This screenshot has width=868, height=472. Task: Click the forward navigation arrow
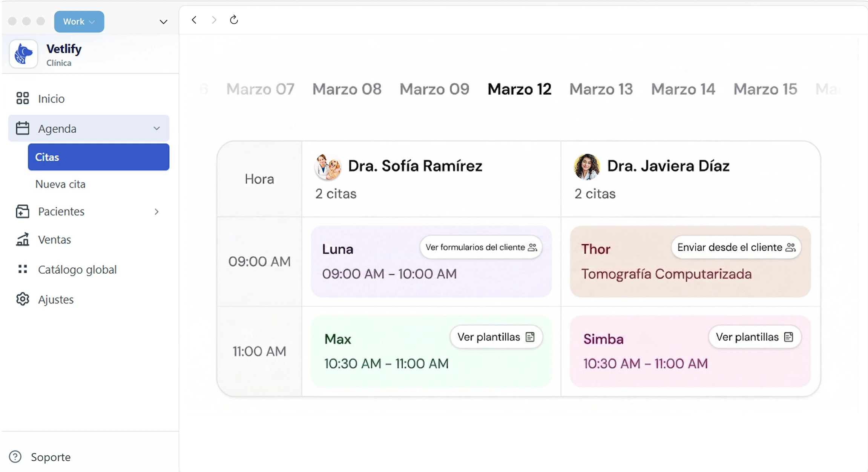[x=214, y=20]
